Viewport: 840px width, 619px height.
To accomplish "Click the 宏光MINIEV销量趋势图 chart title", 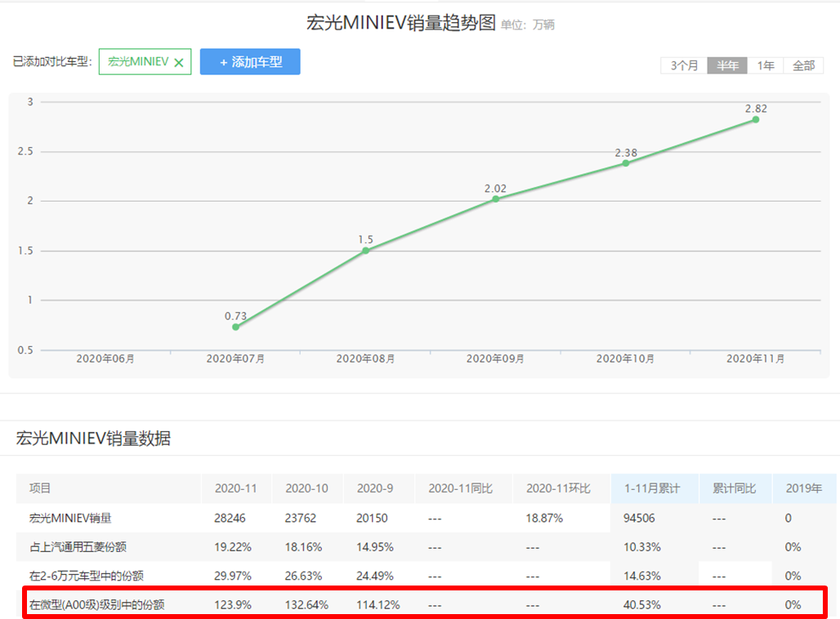I will coord(400,23).
